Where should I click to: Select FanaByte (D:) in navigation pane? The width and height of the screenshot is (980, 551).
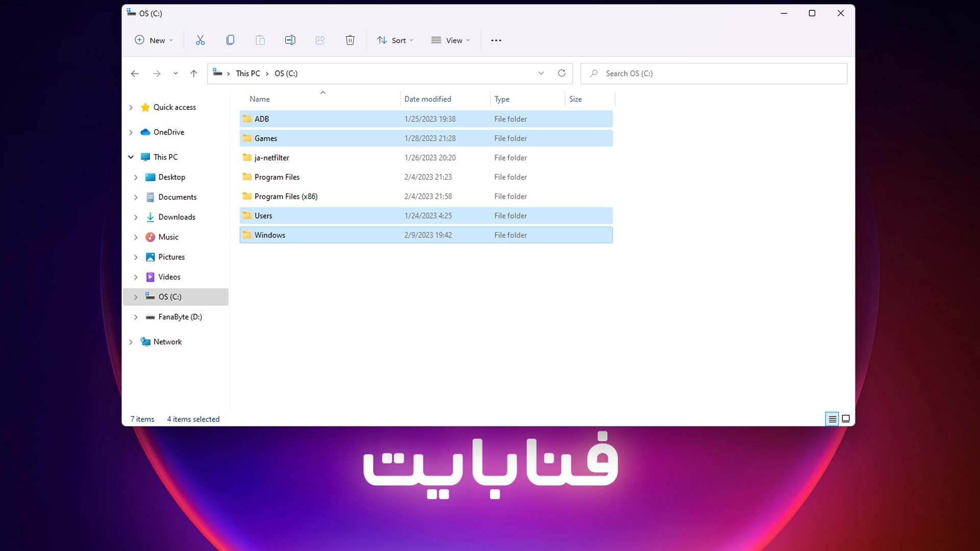point(180,317)
